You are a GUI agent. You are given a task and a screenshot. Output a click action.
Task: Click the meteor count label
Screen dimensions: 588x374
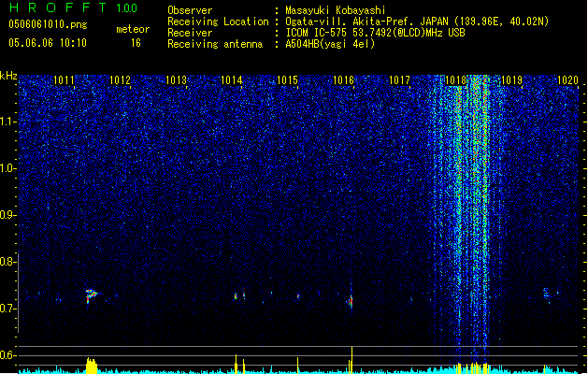pos(133,29)
